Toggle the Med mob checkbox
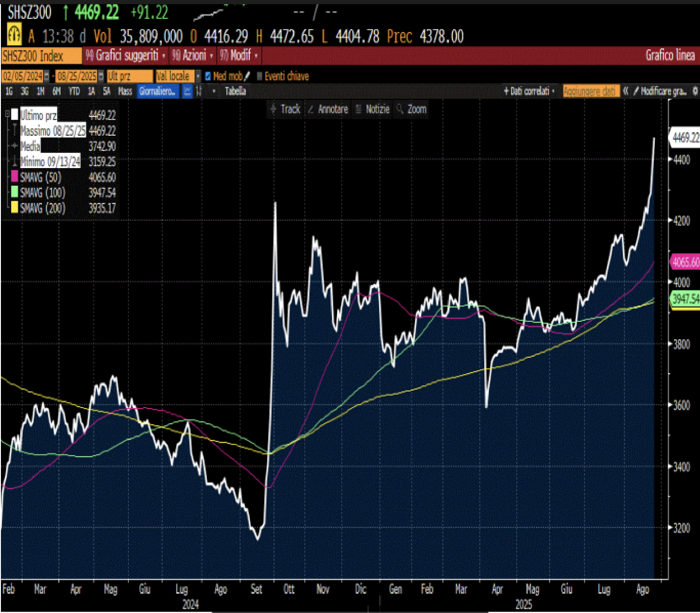This screenshot has height=613, width=700. coord(208,76)
